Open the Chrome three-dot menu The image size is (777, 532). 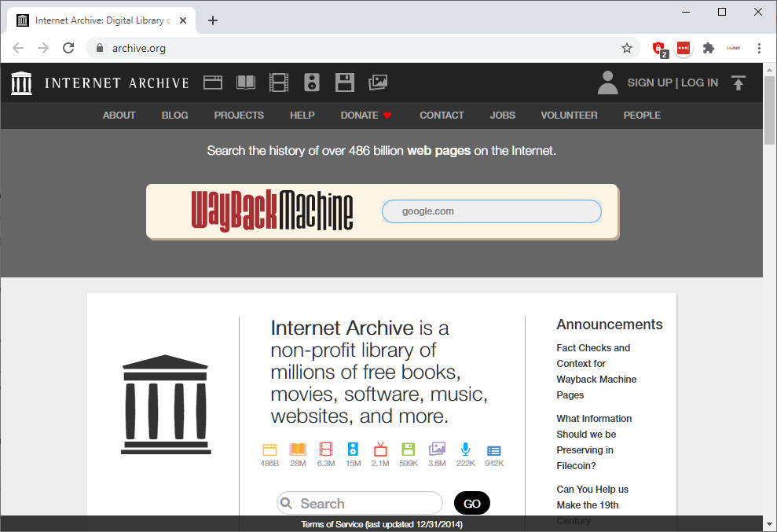point(759,48)
